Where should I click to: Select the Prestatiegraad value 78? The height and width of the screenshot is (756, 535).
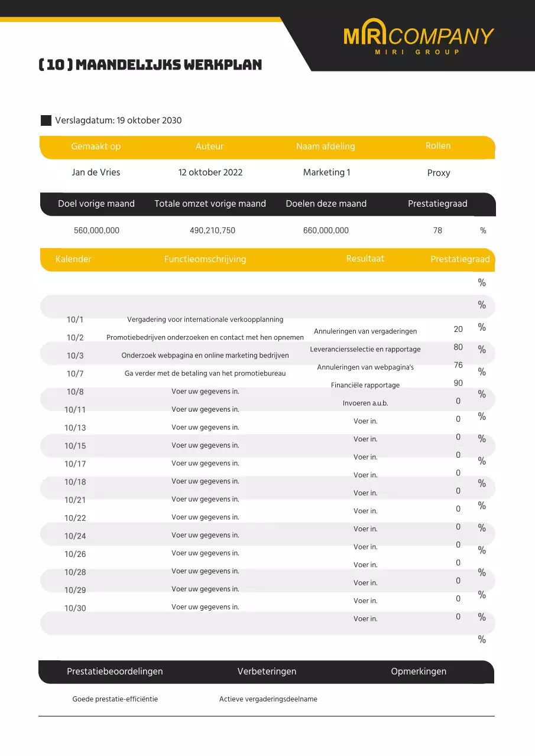(x=437, y=230)
